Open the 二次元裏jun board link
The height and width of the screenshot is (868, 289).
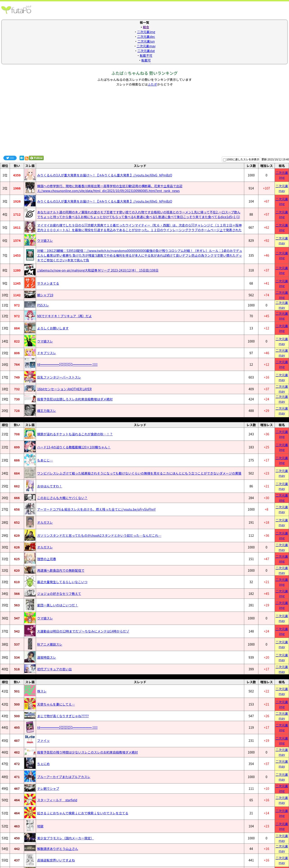pyautogui.click(x=146, y=41)
